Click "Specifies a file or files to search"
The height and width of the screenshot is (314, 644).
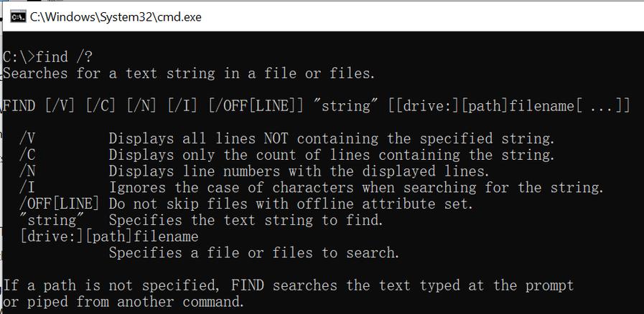(x=253, y=252)
